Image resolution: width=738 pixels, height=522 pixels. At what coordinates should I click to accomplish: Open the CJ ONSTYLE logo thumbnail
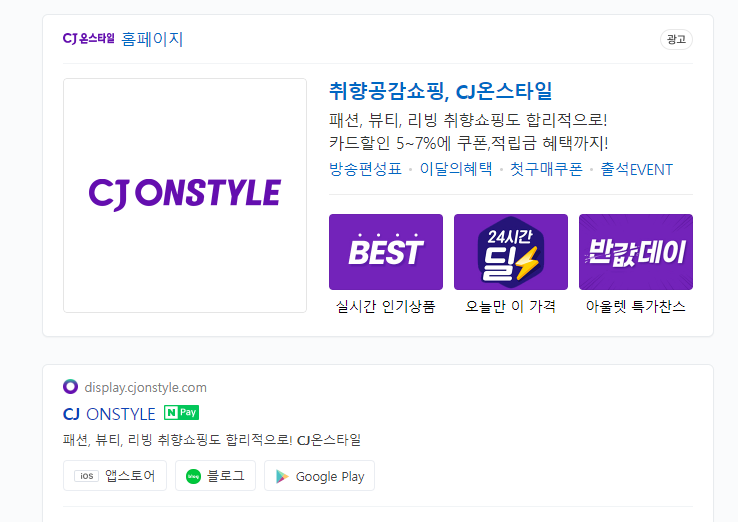coord(185,195)
